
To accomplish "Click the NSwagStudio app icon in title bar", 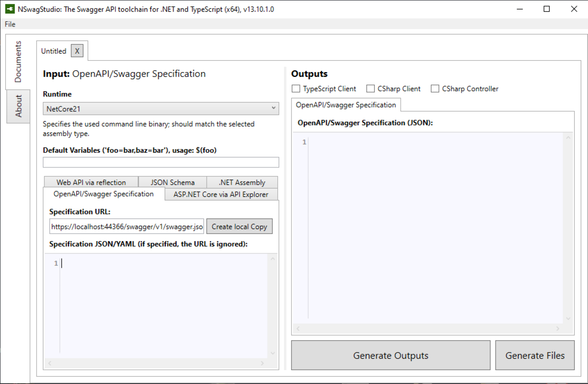I will point(10,9).
